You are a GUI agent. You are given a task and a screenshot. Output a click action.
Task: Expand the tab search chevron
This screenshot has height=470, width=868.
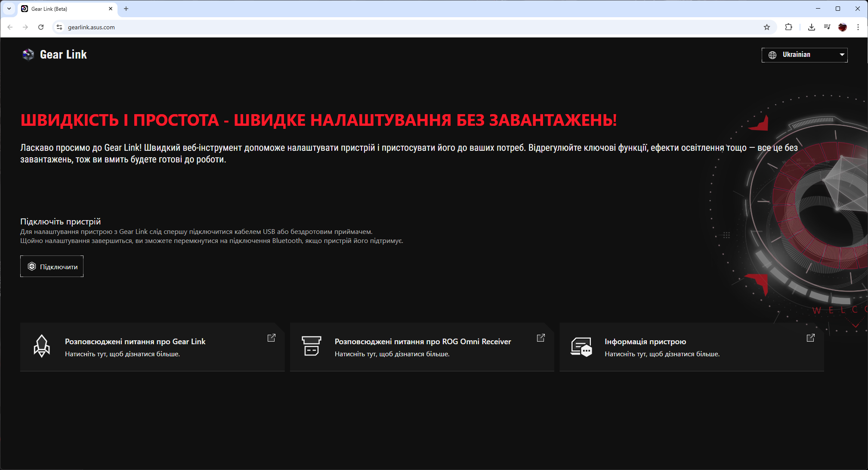click(x=9, y=9)
